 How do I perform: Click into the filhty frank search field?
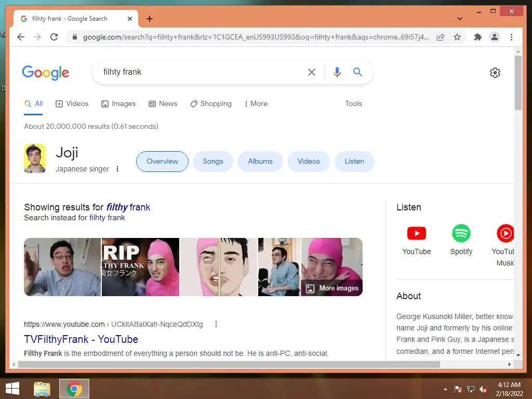point(200,72)
